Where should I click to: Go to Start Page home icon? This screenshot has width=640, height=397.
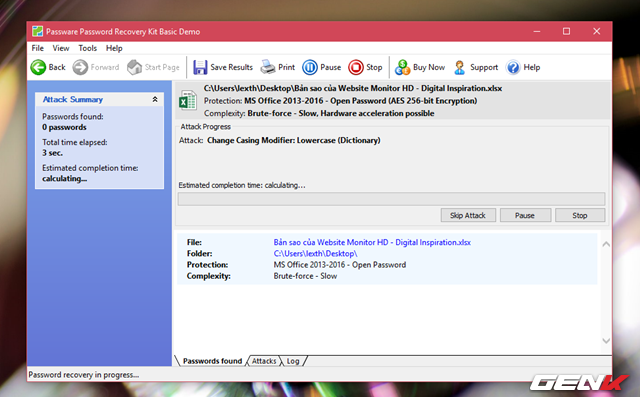134,67
